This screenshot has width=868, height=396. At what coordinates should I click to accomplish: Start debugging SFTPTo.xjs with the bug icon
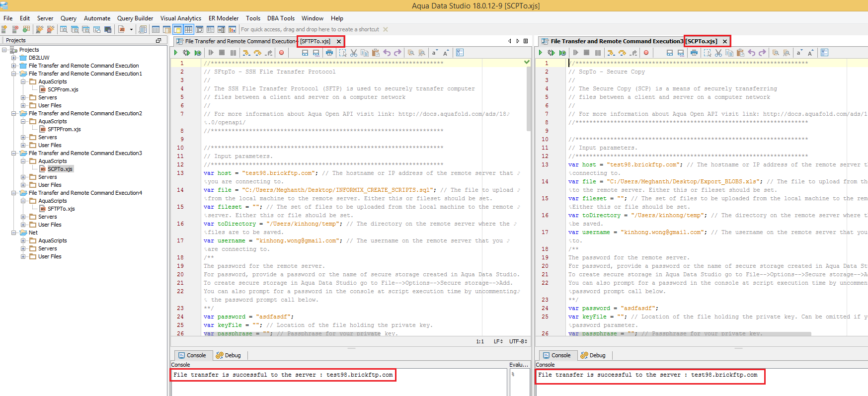tap(186, 53)
